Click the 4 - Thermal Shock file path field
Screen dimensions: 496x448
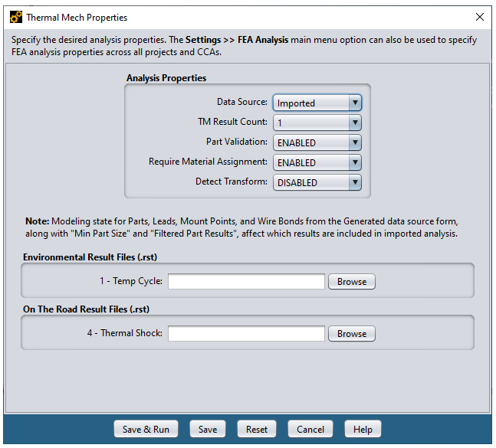coord(246,333)
